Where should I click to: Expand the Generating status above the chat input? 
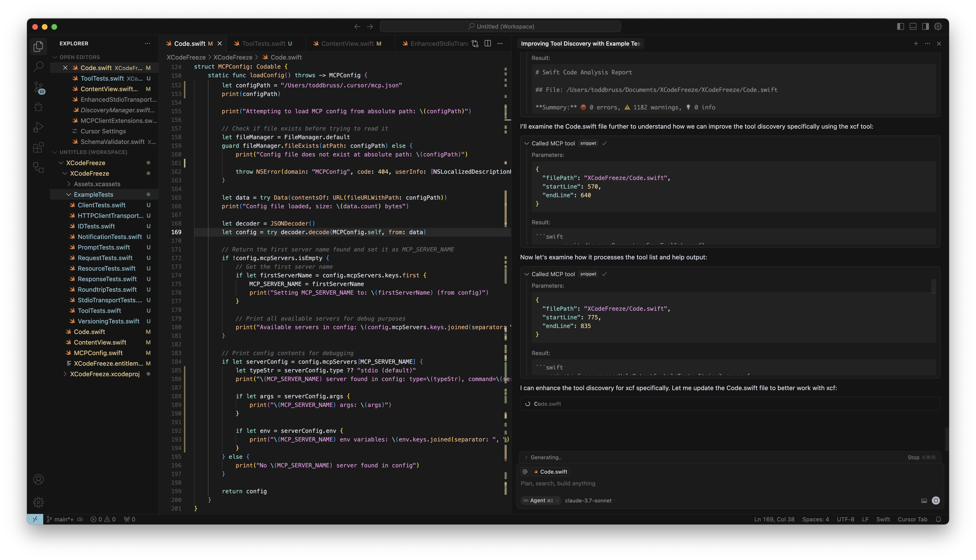point(527,457)
